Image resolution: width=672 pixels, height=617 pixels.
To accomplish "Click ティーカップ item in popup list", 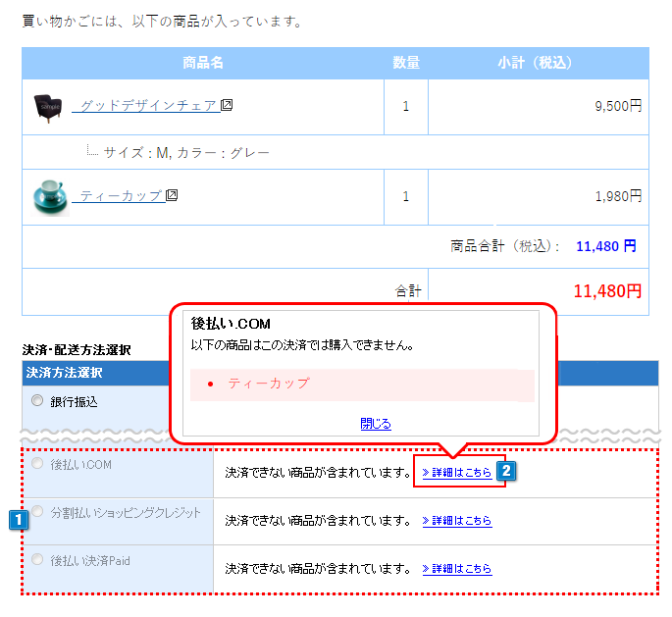I will point(269,384).
